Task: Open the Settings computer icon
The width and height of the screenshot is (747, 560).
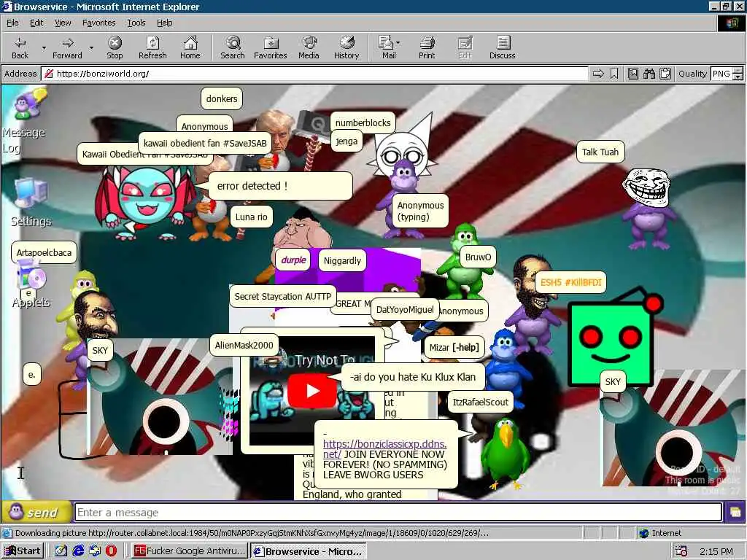Action: 31,203
